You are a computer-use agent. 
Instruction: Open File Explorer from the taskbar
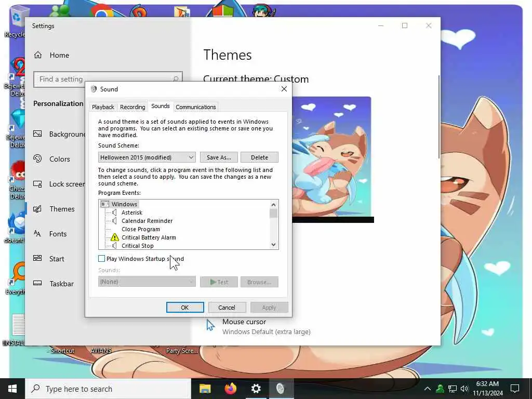click(x=205, y=389)
